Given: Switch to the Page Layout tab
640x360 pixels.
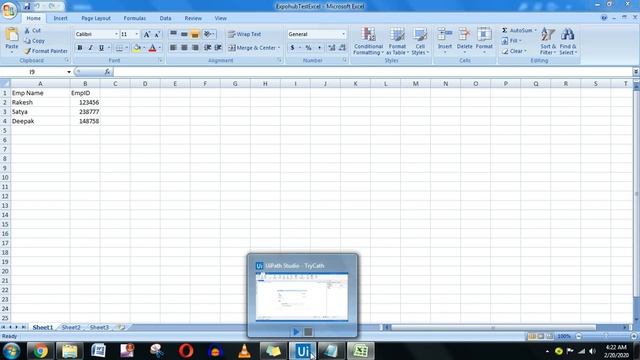Looking at the screenshot, I should [x=96, y=18].
